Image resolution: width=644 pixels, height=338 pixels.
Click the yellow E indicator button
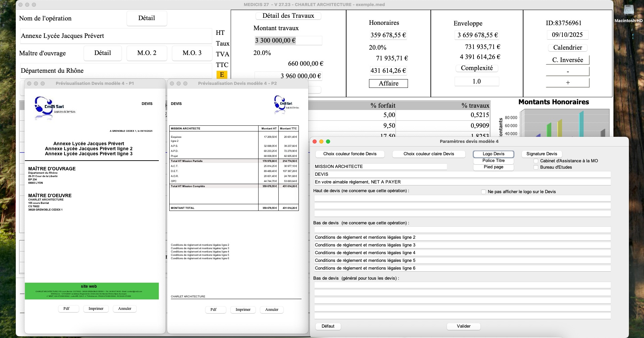(222, 75)
